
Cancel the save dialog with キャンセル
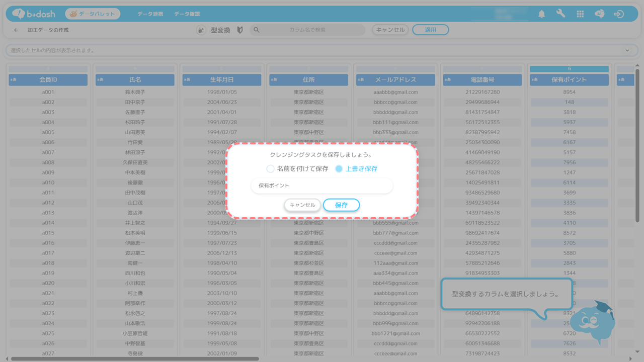point(302,205)
